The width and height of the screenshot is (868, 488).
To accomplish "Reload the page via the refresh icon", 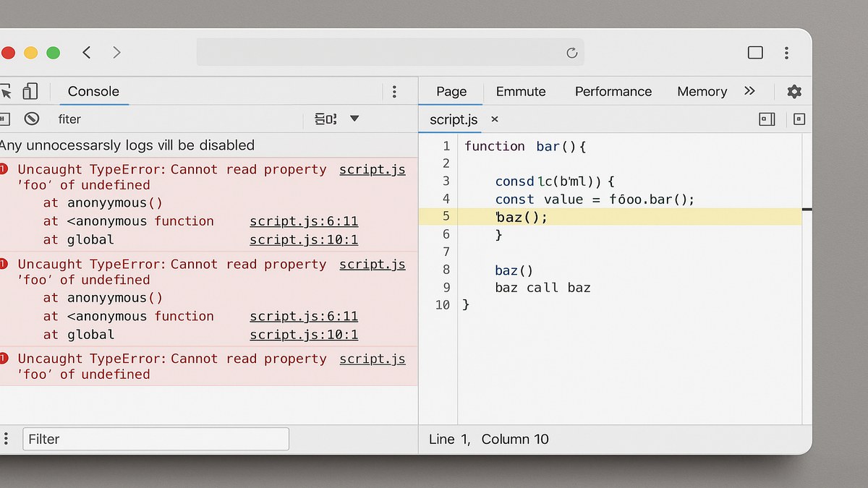I will (571, 52).
